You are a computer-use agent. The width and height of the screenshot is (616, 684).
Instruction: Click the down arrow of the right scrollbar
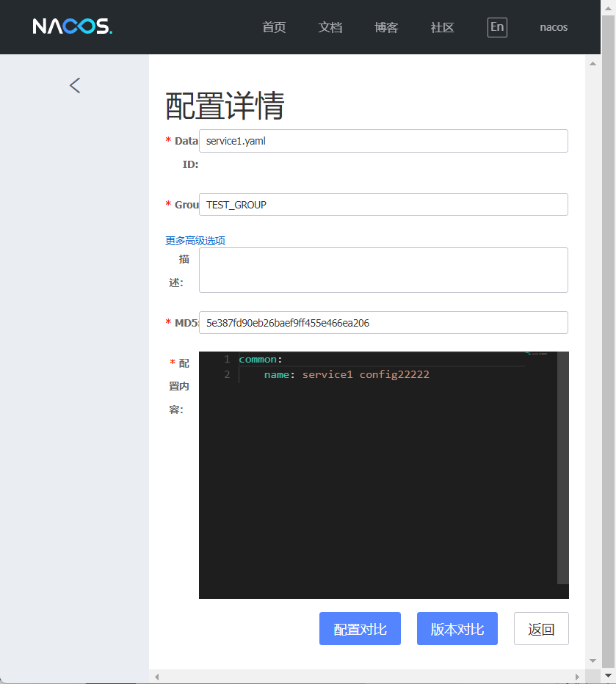[592, 660]
